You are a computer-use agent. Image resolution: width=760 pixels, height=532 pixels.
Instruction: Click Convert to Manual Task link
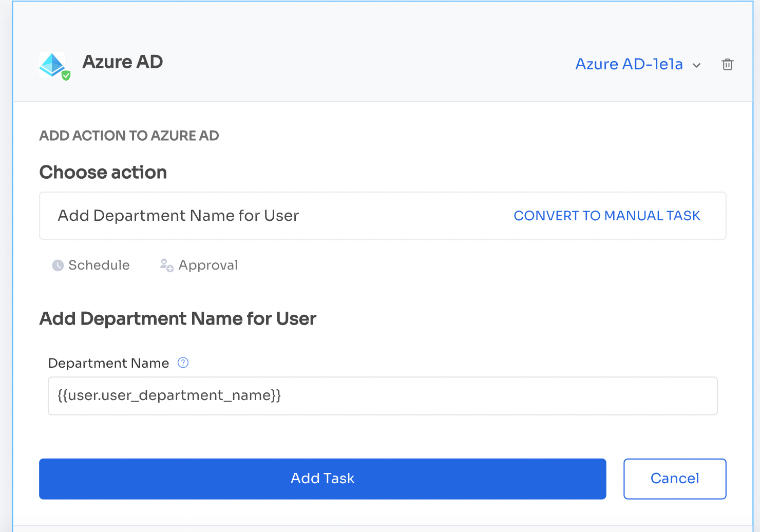point(607,216)
